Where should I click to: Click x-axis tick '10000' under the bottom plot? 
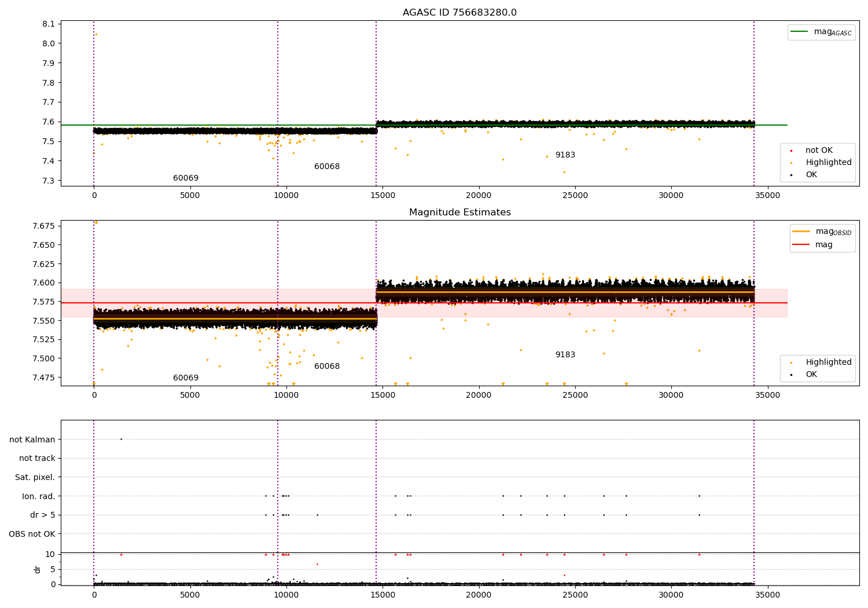pyautogui.click(x=286, y=595)
